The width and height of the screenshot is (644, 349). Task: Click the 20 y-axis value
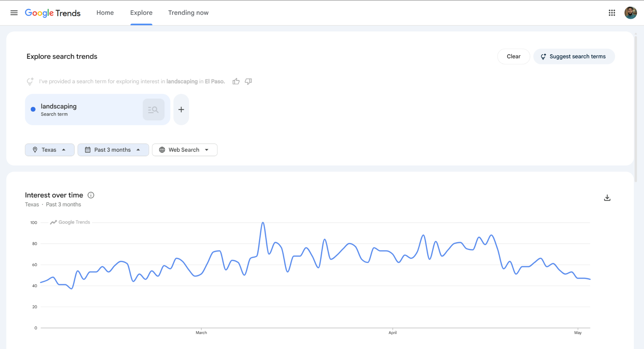click(x=35, y=307)
